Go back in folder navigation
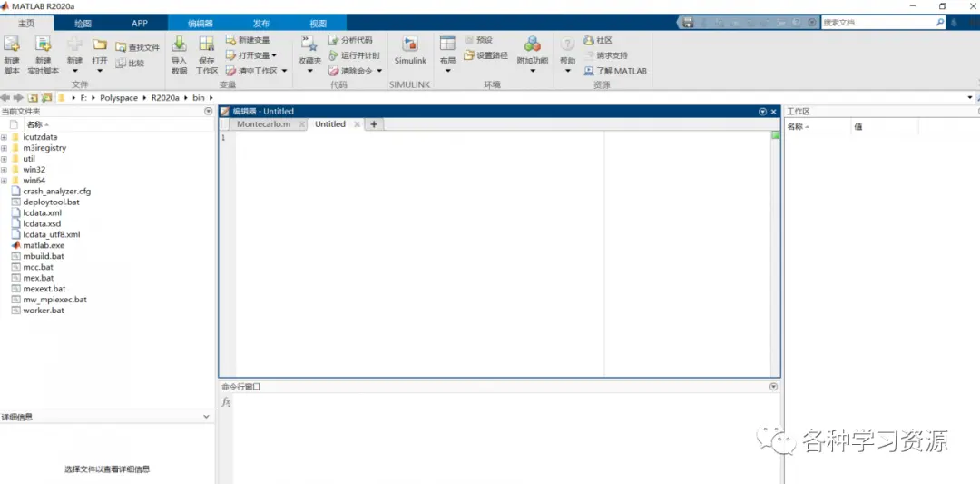 pos(5,98)
